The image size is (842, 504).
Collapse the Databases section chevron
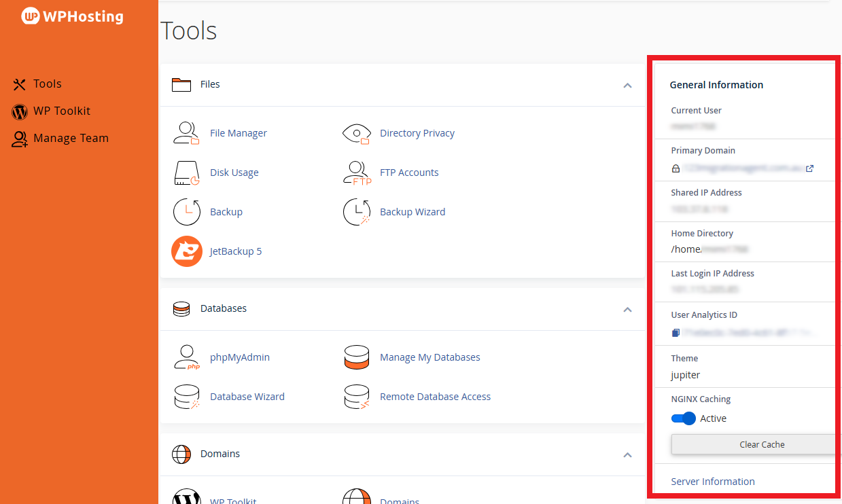(x=627, y=310)
